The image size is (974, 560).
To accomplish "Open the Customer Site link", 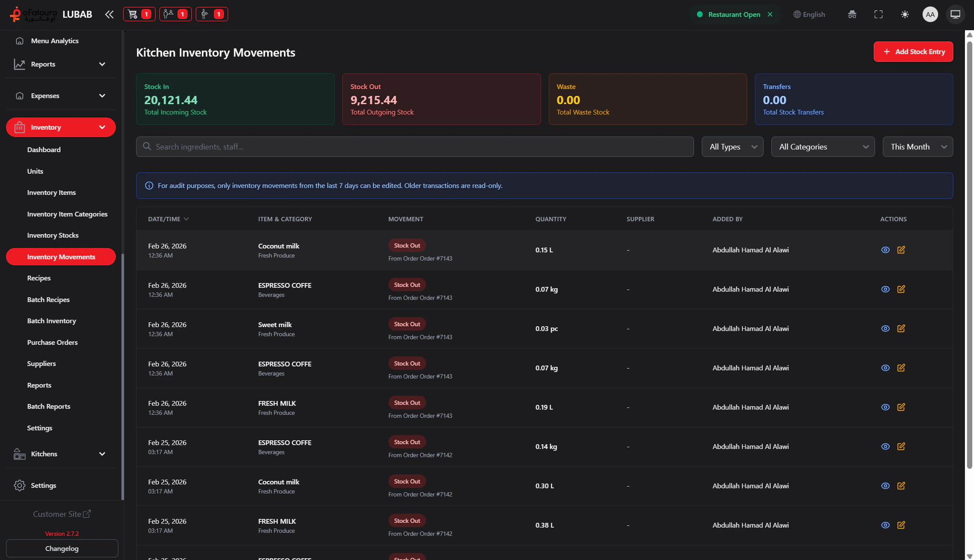I will coord(62,514).
